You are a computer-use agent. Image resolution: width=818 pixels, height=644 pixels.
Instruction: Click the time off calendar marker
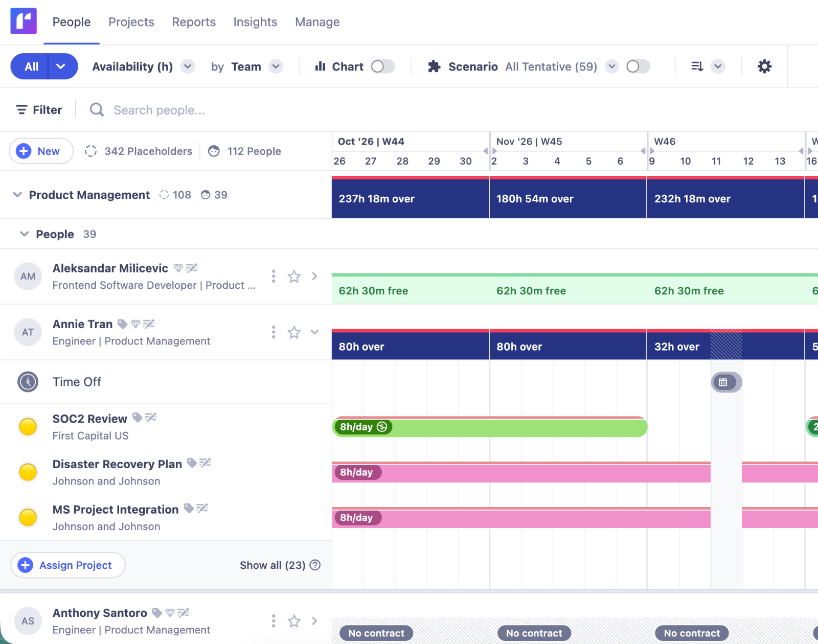tap(726, 382)
